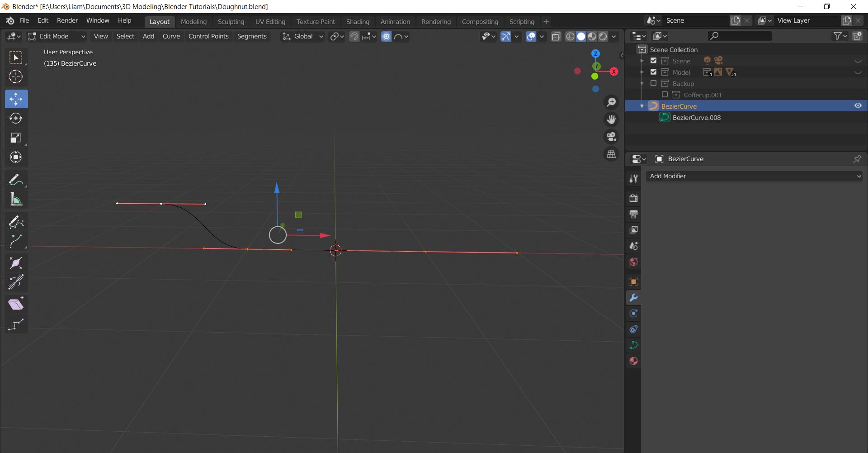Open the Render properties tab
This screenshot has width=868, height=453.
pyautogui.click(x=633, y=198)
